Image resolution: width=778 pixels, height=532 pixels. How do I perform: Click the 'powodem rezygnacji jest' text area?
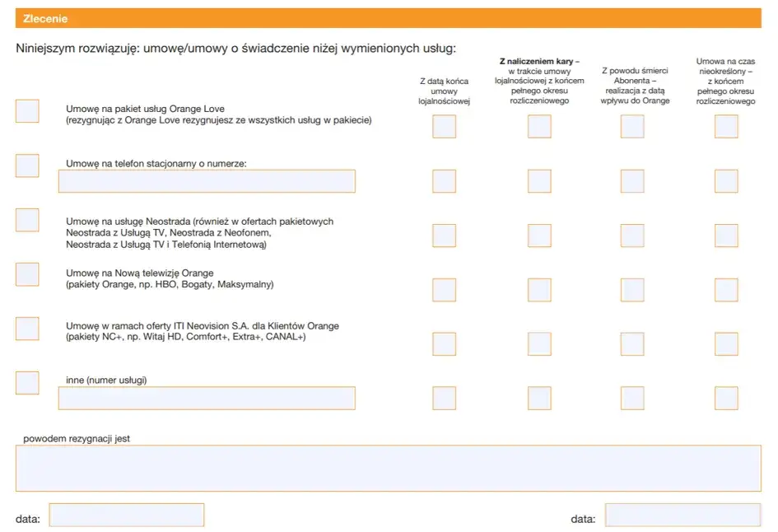pyautogui.click(x=388, y=468)
